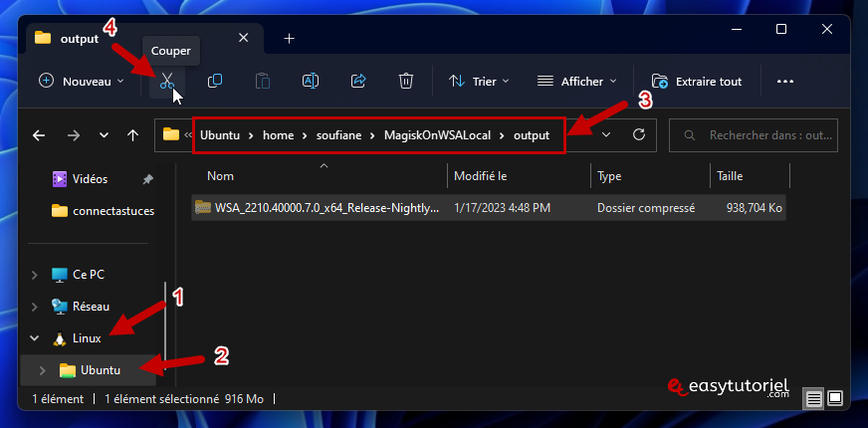Click the Rename icon in toolbar
The image size is (868, 428).
tap(310, 82)
